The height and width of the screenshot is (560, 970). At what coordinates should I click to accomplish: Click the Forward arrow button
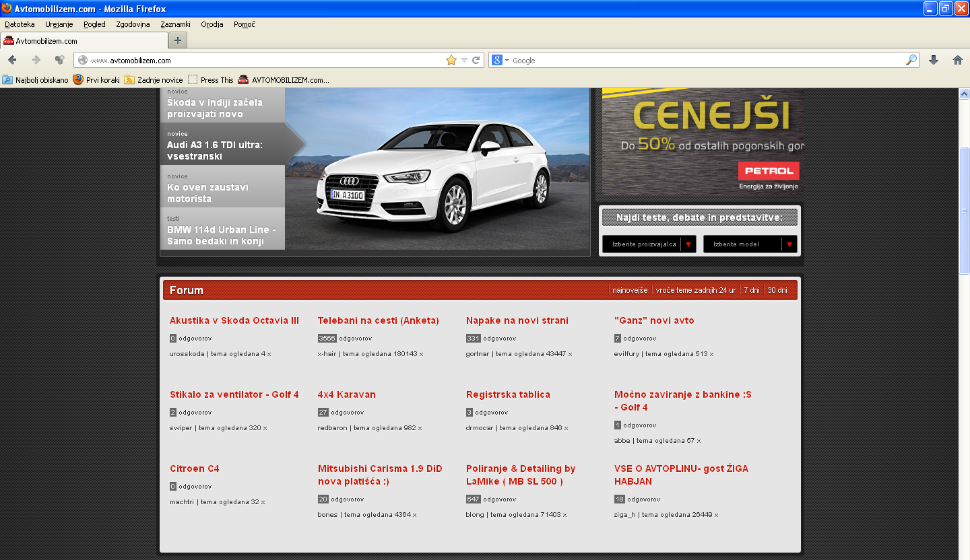[36, 60]
